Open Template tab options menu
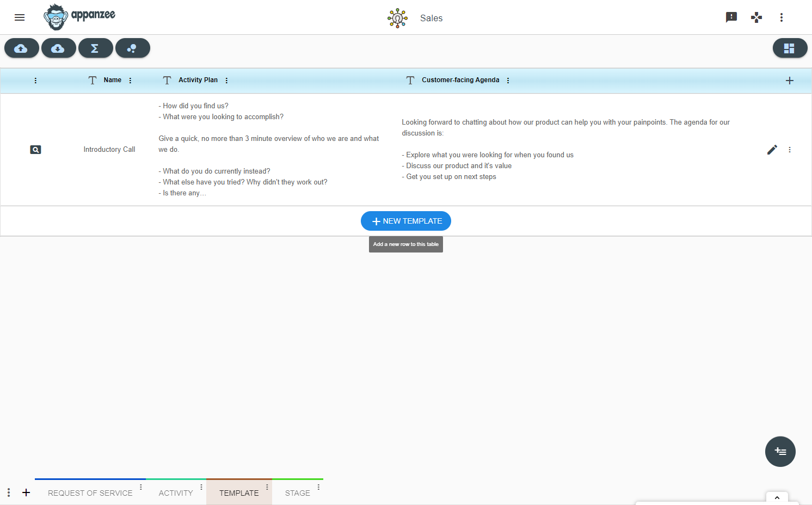Viewport: 812px width, 505px height. coord(267,487)
